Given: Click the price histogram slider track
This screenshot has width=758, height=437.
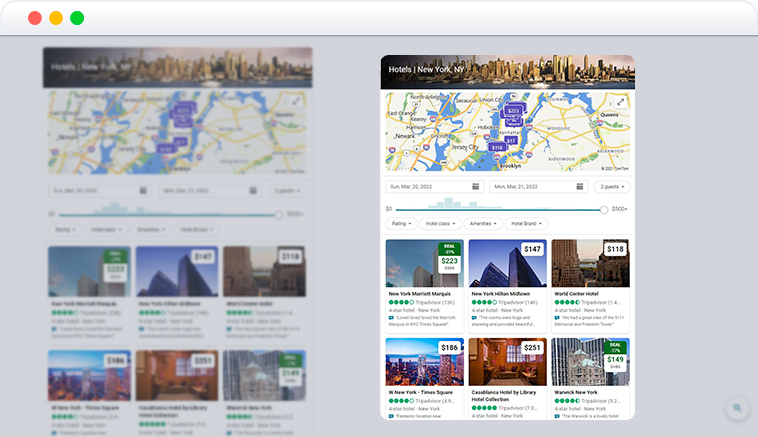Looking at the screenshot, I should (498, 210).
